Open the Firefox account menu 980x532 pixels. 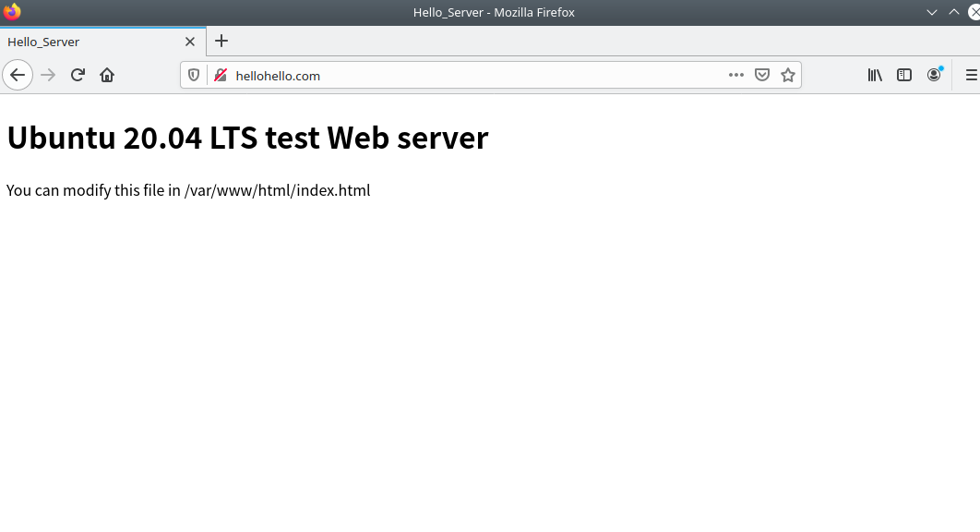[x=934, y=75]
